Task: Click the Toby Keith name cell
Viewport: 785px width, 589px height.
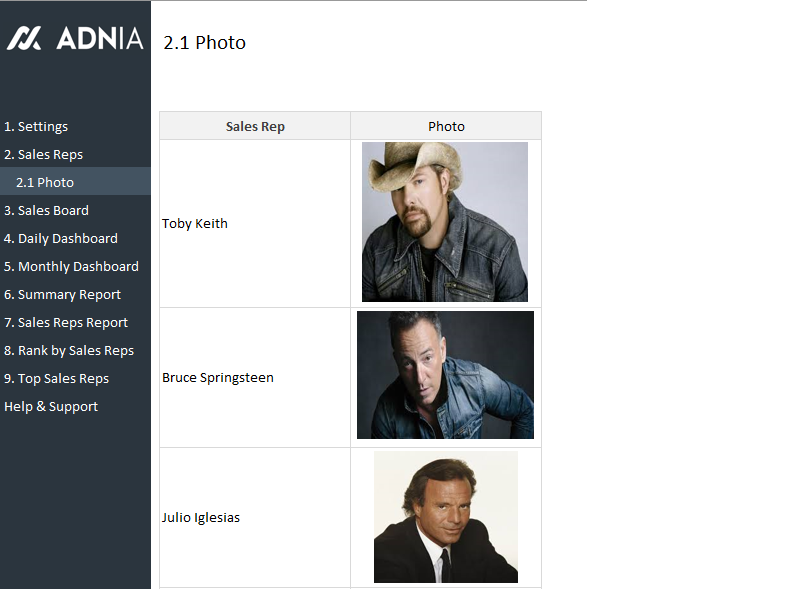Action: tap(195, 224)
